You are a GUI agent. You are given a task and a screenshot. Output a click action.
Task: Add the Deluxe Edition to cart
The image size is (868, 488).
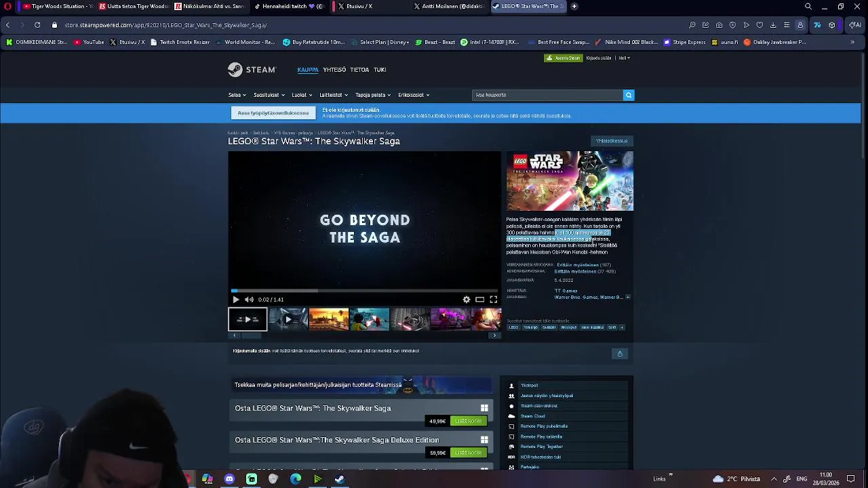pyautogui.click(x=468, y=453)
